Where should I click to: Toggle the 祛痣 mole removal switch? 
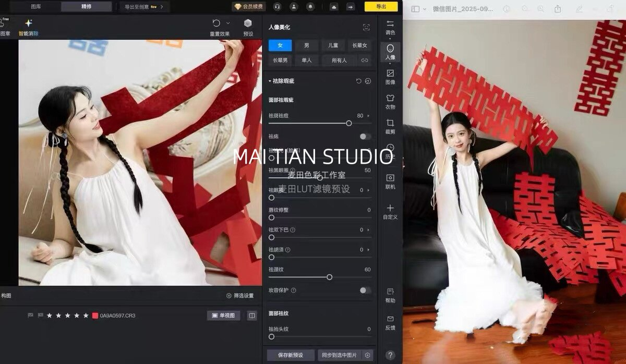[365, 137]
